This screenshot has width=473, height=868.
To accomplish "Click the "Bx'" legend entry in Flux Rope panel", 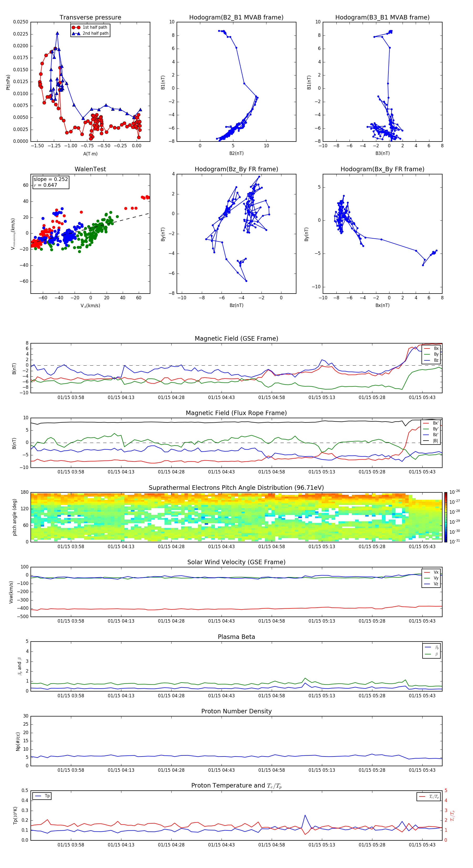I will click(431, 423).
